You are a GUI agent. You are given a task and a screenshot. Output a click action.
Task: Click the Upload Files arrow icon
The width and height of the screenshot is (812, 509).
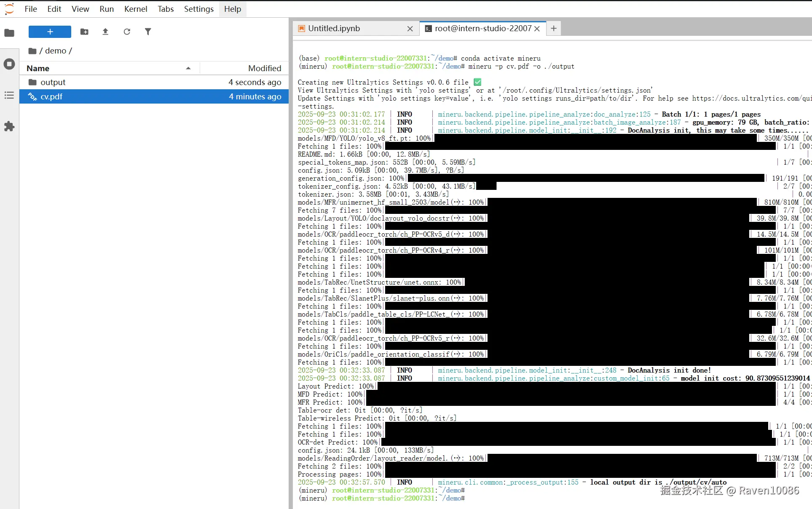[x=105, y=32]
